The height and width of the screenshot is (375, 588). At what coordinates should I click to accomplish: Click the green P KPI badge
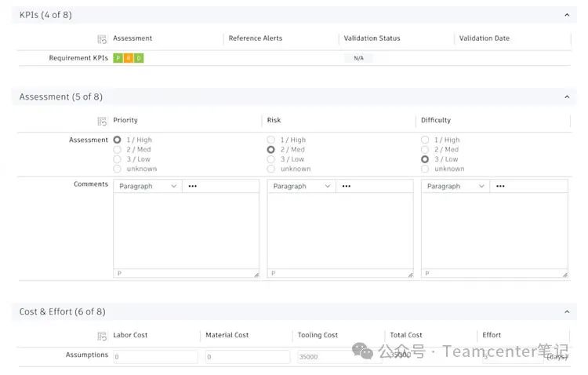118,58
